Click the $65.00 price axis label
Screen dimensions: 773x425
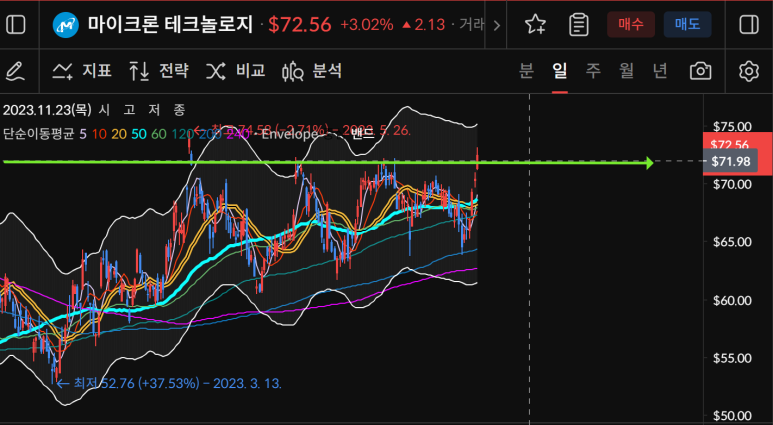coord(733,242)
